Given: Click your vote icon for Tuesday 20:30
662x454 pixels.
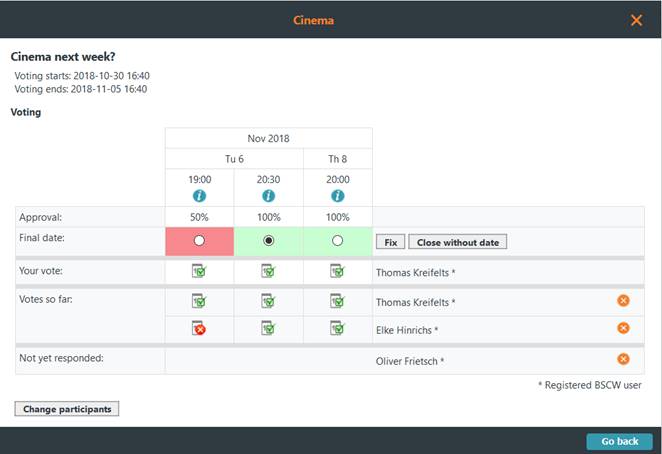Looking at the screenshot, I should (x=268, y=271).
